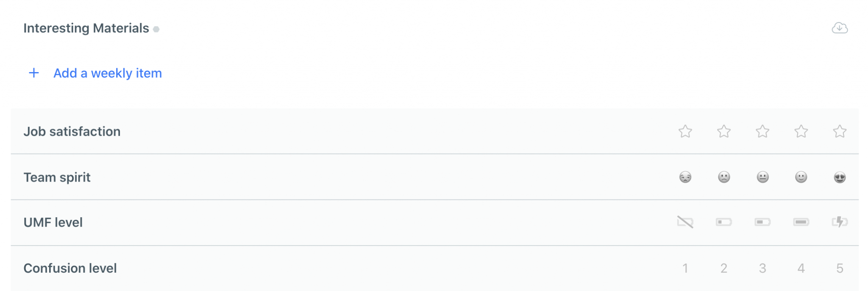Screen dimensions: 868x291
Task: Choose Confusion level 2
Action: point(723,268)
